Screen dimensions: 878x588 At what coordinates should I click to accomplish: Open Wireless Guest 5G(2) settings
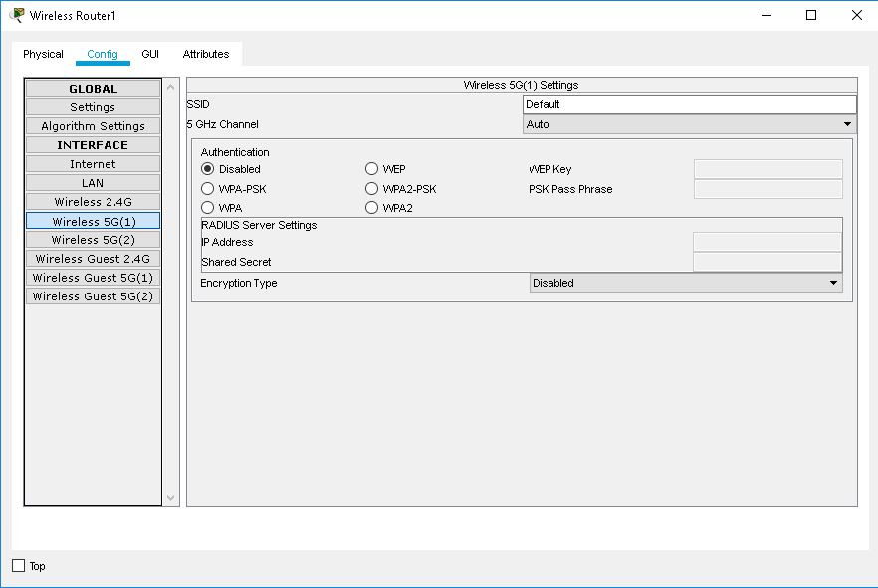[x=93, y=296]
